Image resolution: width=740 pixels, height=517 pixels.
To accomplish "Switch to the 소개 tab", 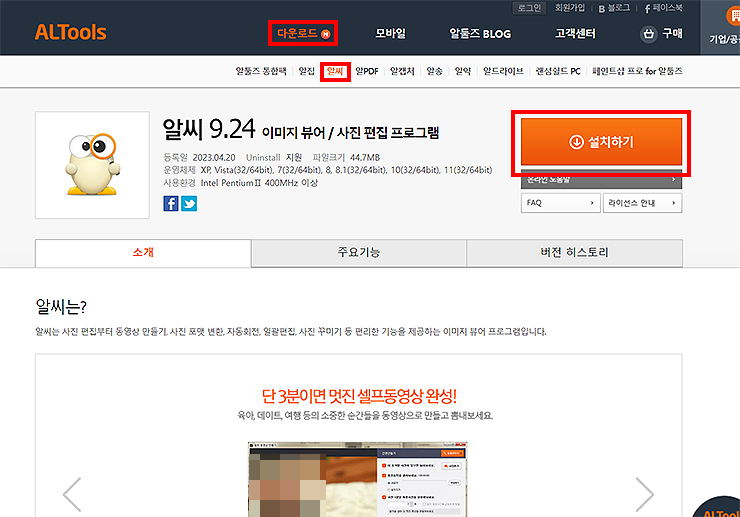I will coord(143,253).
